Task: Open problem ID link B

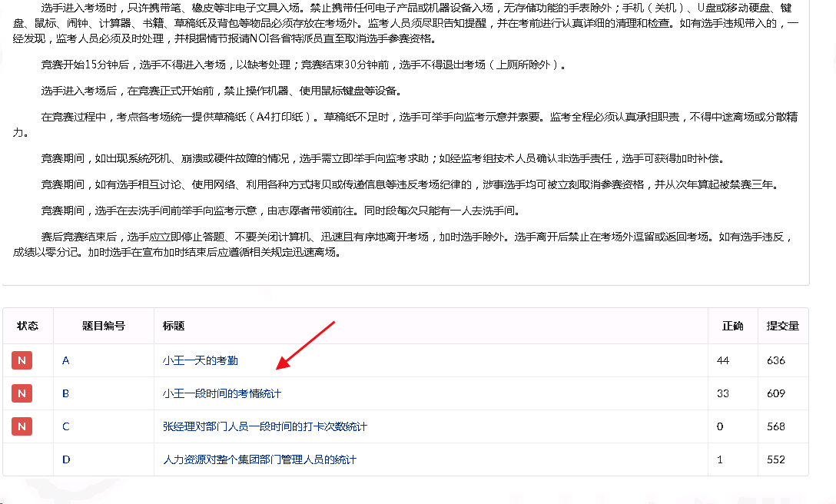Action: click(x=65, y=393)
